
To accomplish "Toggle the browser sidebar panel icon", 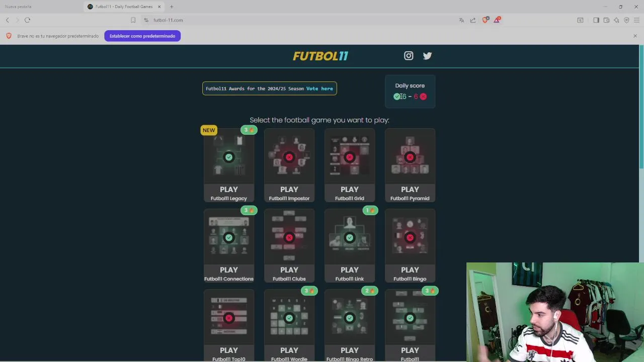I will [596, 20].
